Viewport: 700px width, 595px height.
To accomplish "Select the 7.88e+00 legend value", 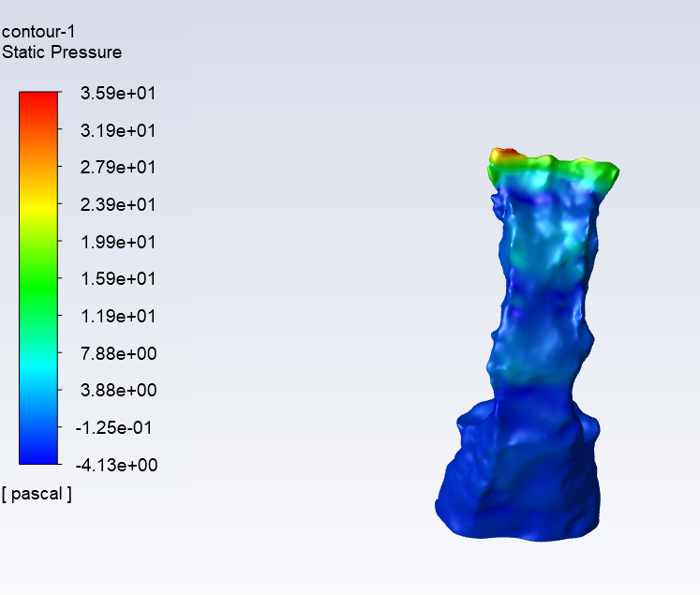I will [x=118, y=353].
